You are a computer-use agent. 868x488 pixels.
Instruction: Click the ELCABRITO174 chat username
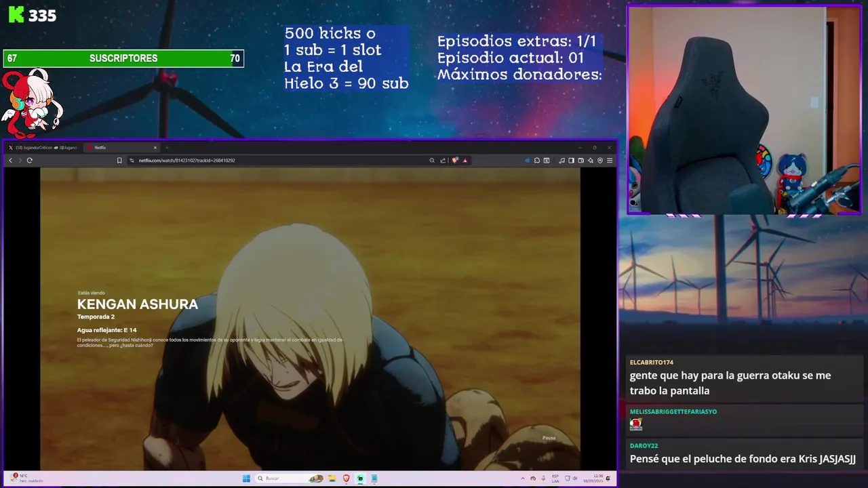point(652,363)
